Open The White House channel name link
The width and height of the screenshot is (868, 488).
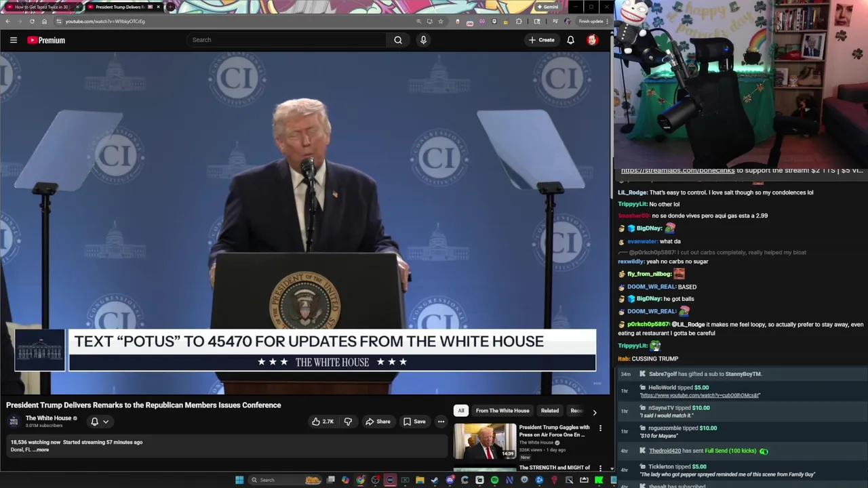point(48,418)
